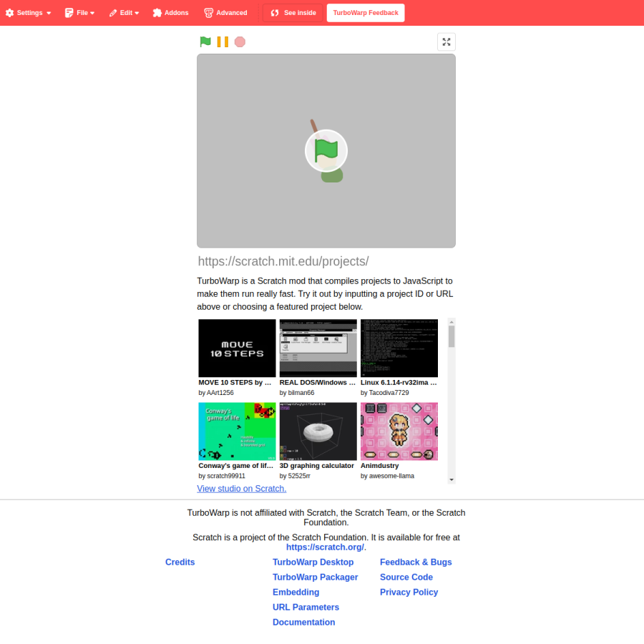The height and width of the screenshot is (644, 644).
Task: Click author text 'by AArt1256'
Action: tap(216, 393)
